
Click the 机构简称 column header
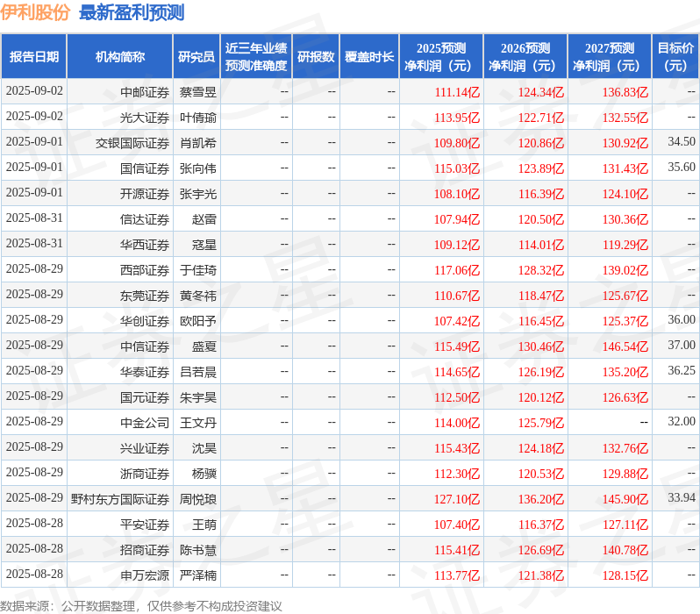pyautogui.click(x=119, y=57)
